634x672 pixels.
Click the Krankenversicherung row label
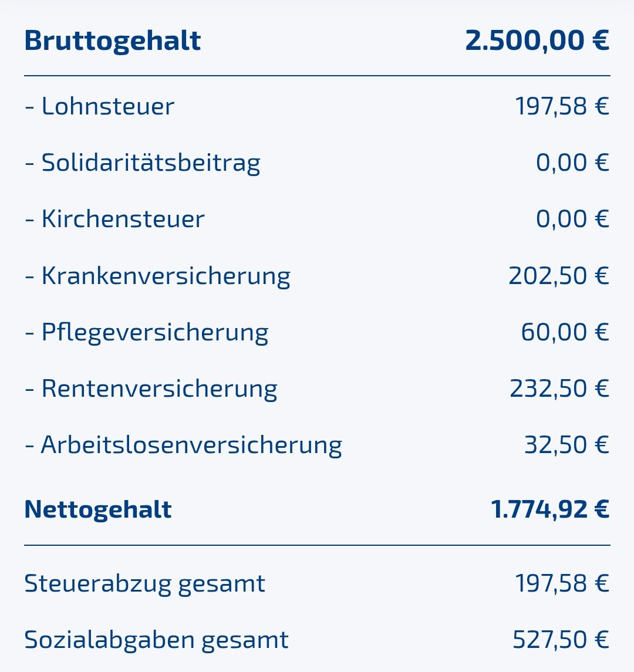157,275
